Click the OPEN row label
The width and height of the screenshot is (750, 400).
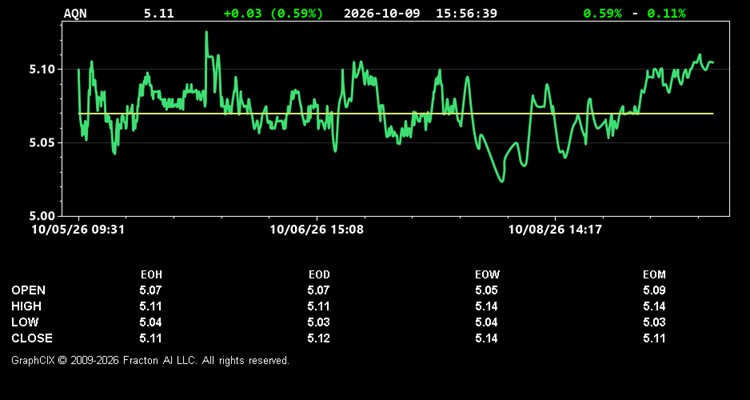[x=29, y=290]
